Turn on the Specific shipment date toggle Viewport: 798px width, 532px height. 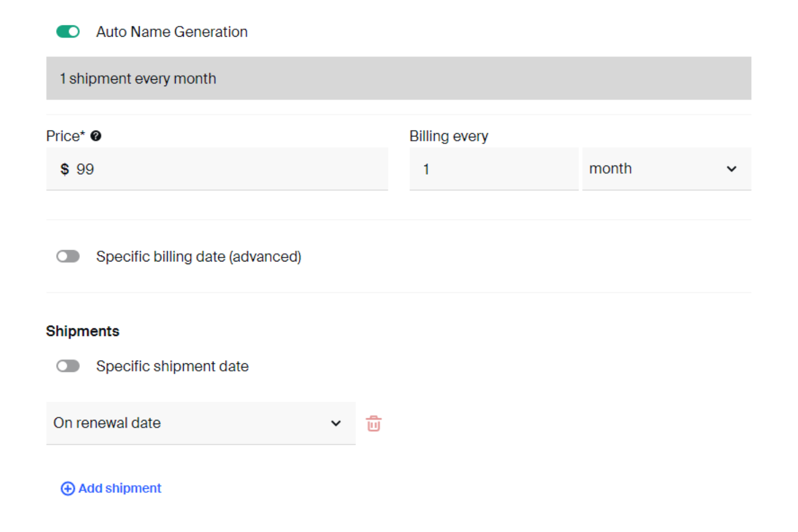[x=68, y=366]
